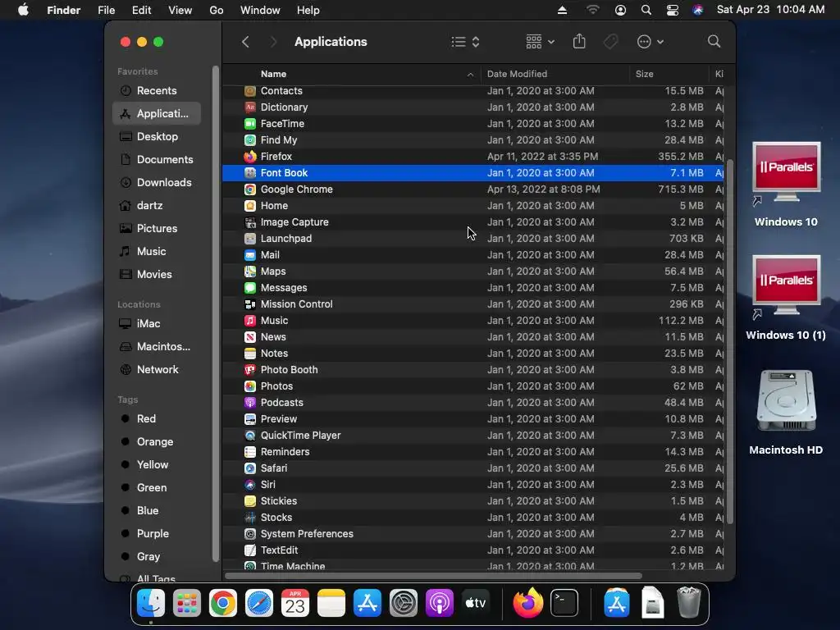
Task: Select Recents in the sidebar
Action: click(157, 90)
